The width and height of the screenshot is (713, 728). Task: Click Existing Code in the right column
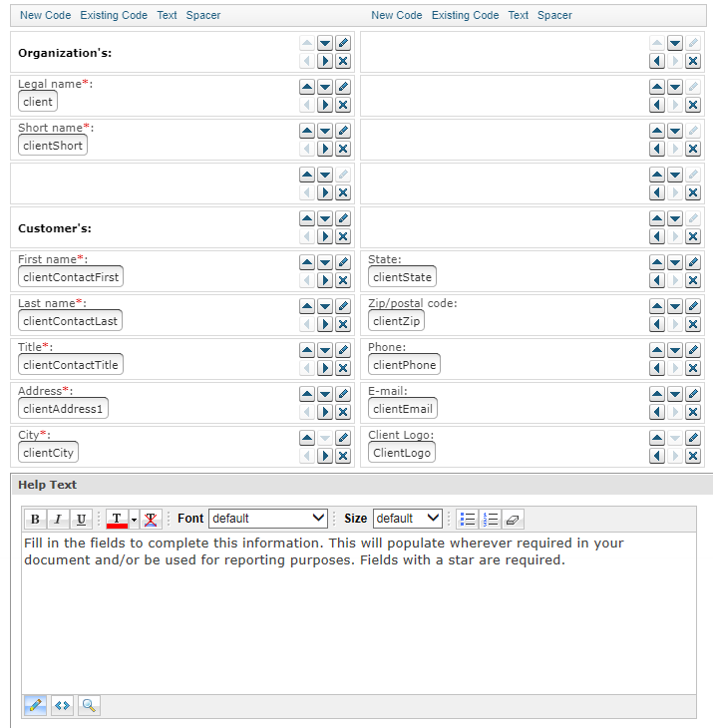[465, 15]
